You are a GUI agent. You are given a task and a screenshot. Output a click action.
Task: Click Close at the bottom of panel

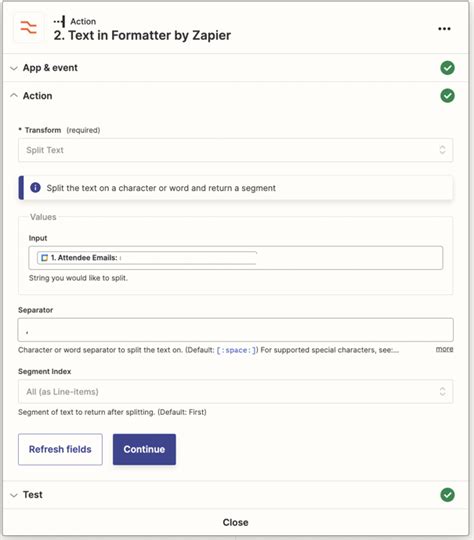coord(236,522)
